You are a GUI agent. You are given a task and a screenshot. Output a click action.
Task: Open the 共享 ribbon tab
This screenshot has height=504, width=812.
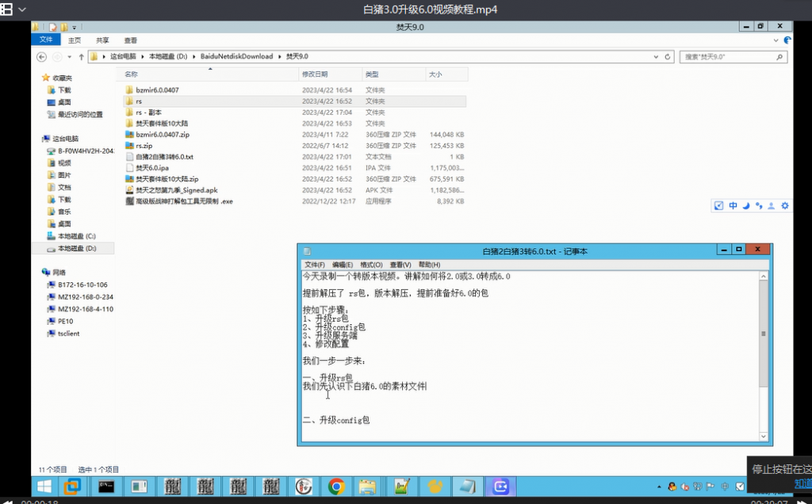tap(102, 40)
